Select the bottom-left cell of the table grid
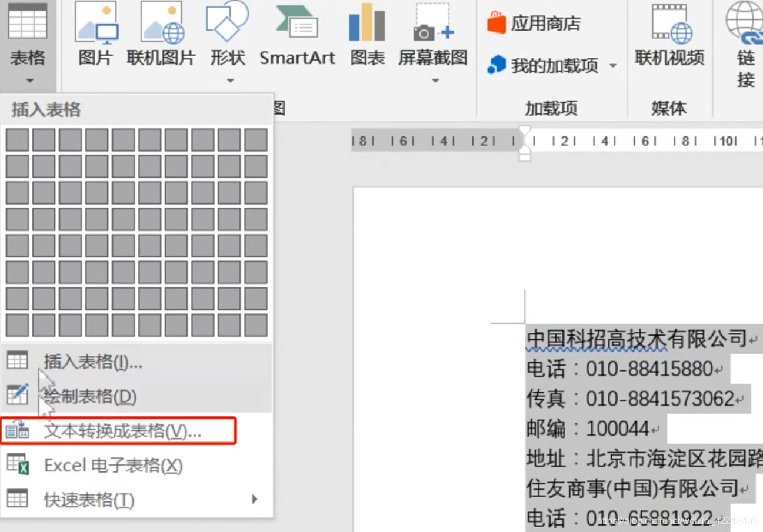This screenshot has height=532, width=763. (x=17, y=325)
